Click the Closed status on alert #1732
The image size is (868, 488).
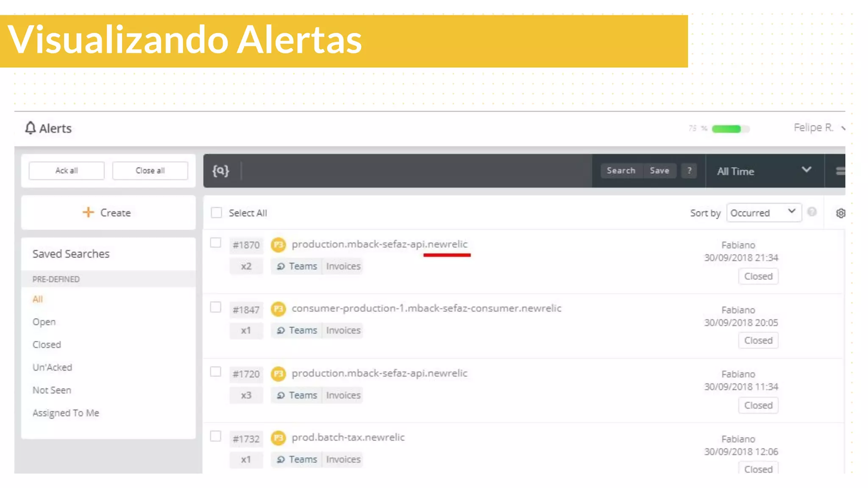coord(758,468)
